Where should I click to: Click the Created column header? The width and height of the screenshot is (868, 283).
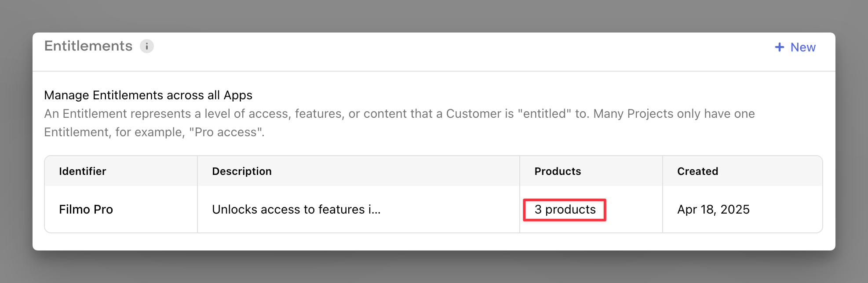click(697, 171)
